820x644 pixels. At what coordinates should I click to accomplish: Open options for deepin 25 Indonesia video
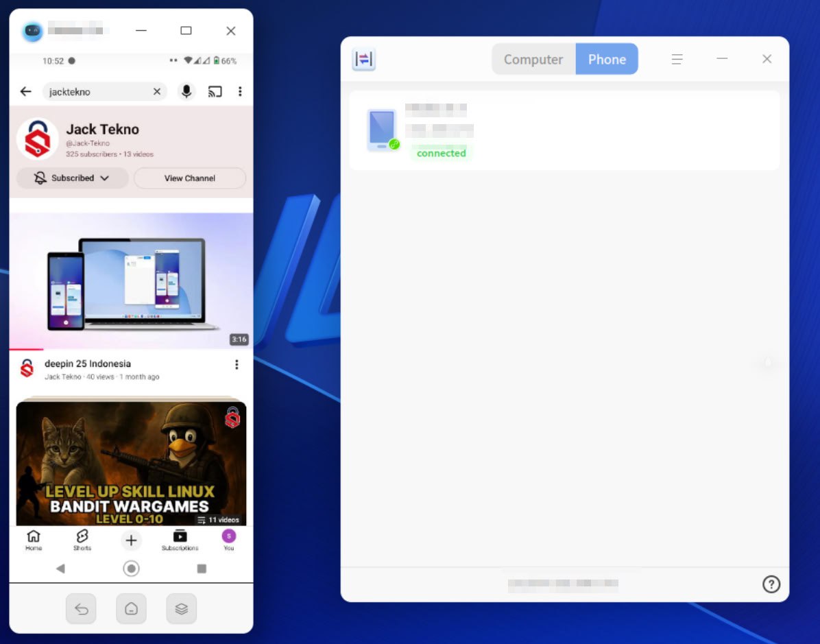(x=237, y=365)
